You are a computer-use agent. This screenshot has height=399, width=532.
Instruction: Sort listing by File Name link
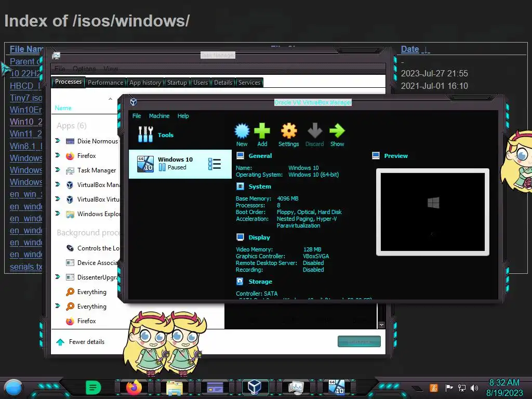click(x=26, y=49)
